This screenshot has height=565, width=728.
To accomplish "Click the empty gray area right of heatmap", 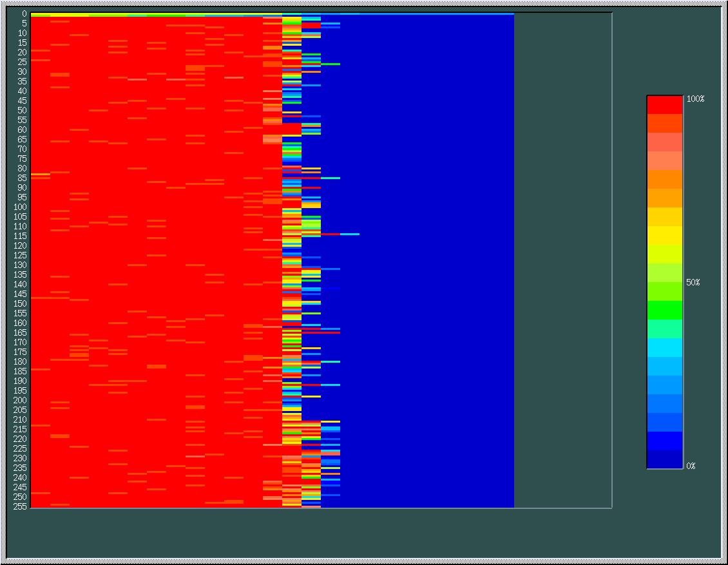I will pyautogui.click(x=562, y=258).
